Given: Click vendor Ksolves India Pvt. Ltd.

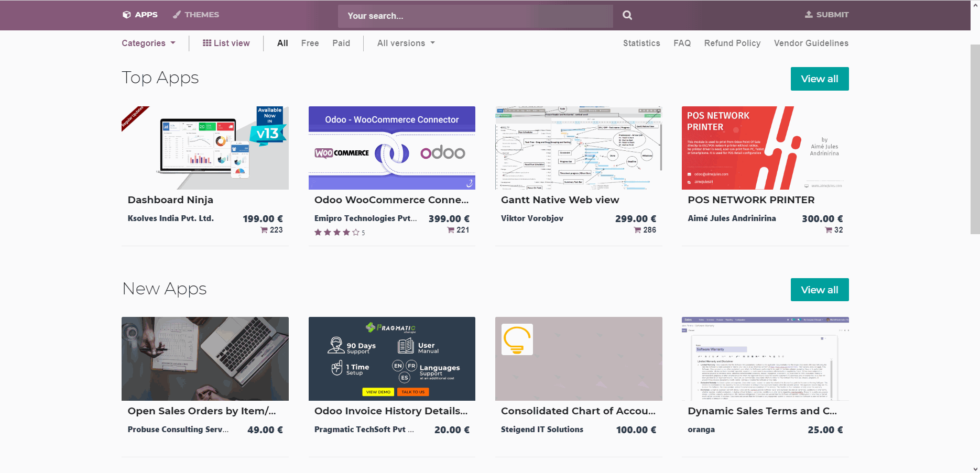Looking at the screenshot, I should click(171, 218).
